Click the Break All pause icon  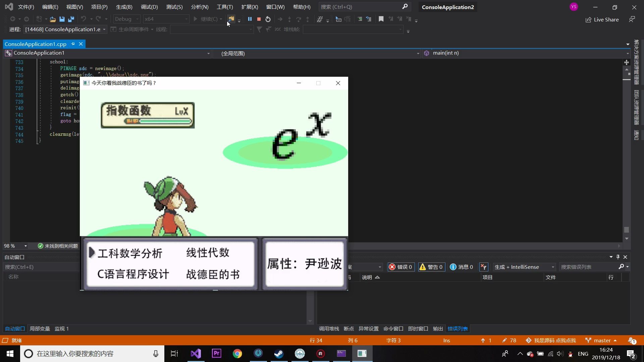[x=250, y=19]
